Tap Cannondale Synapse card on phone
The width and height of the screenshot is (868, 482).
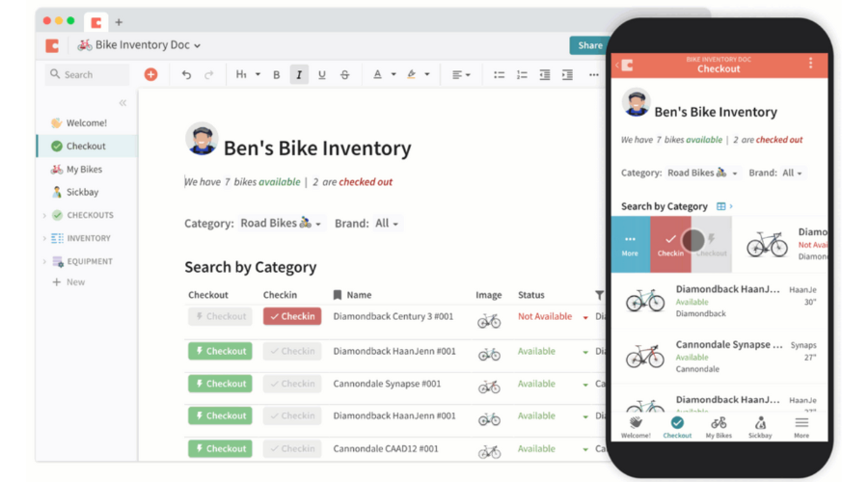[719, 356]
